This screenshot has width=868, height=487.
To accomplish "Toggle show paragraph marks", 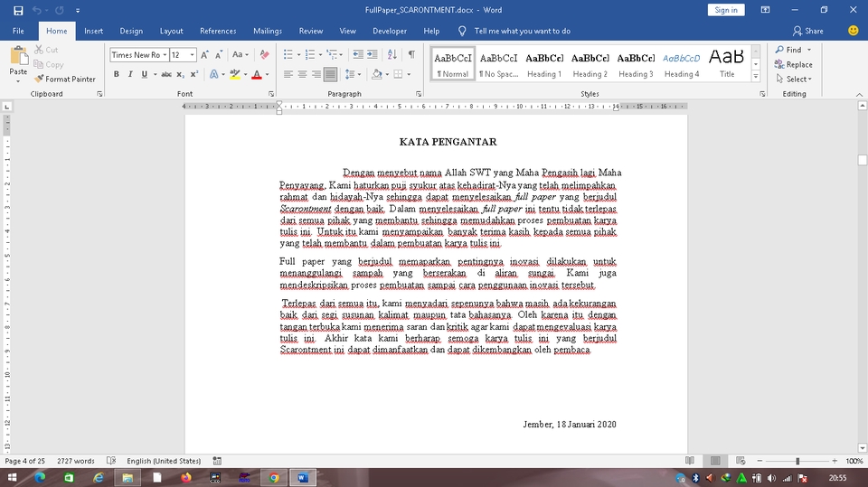I will 411,55.
